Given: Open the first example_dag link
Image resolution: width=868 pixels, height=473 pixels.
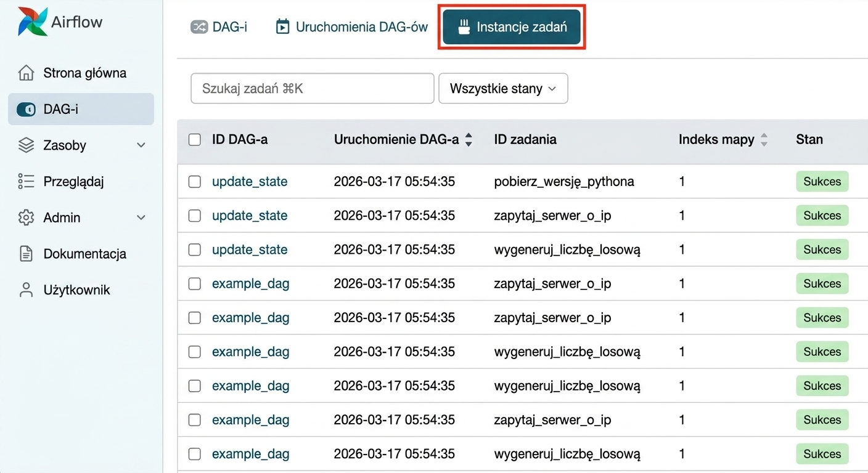Looking at the screenshot, I should [x=250, y=284].
